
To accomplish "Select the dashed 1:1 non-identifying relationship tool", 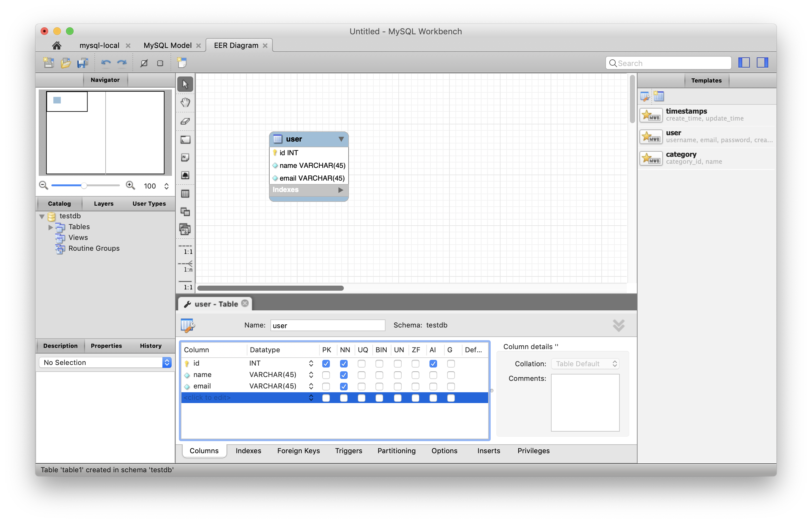I will tap(185, 249).
